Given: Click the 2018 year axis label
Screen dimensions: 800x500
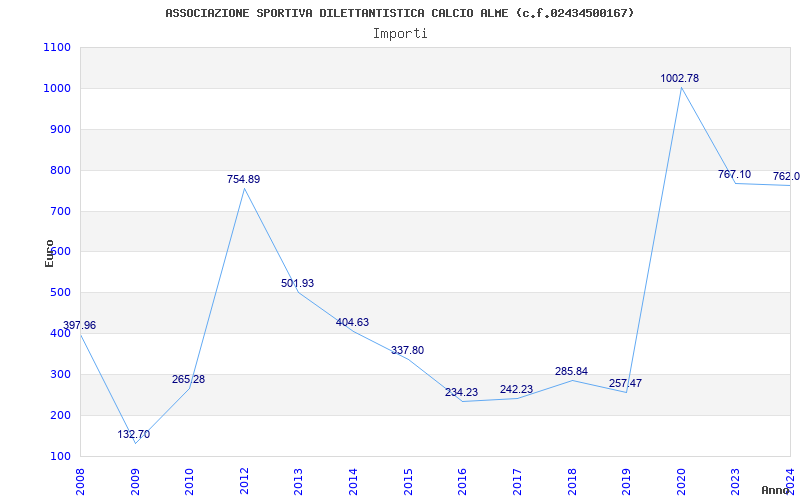Looking at the screenshot, I should point(571,482).
